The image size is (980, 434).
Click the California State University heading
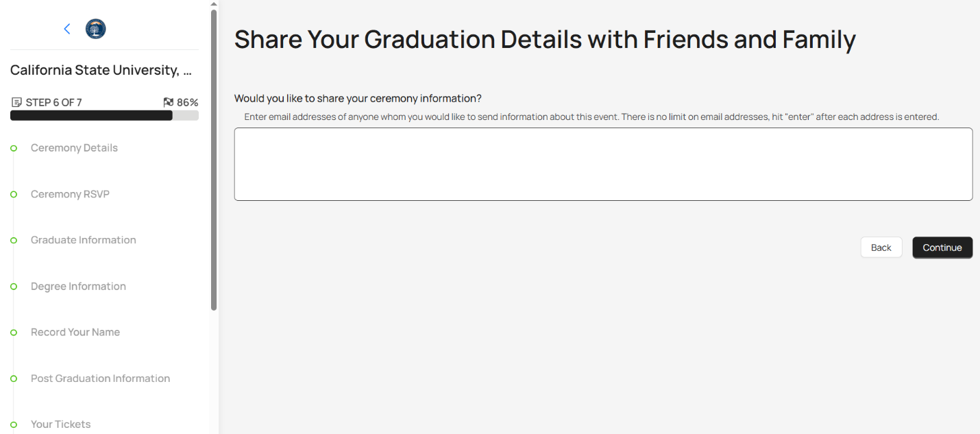pyautogui.click(x=101, y=69)
